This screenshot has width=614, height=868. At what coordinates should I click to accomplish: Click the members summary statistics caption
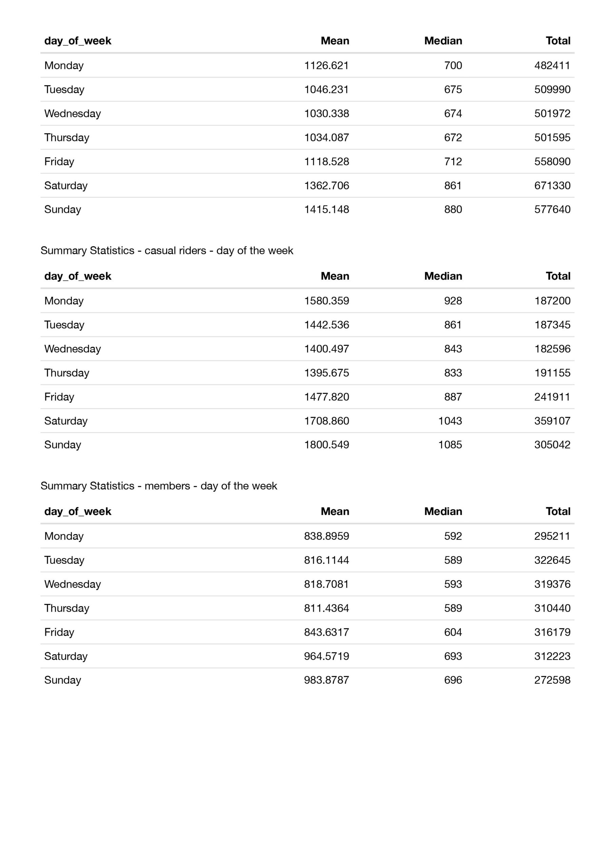point(159,486)
